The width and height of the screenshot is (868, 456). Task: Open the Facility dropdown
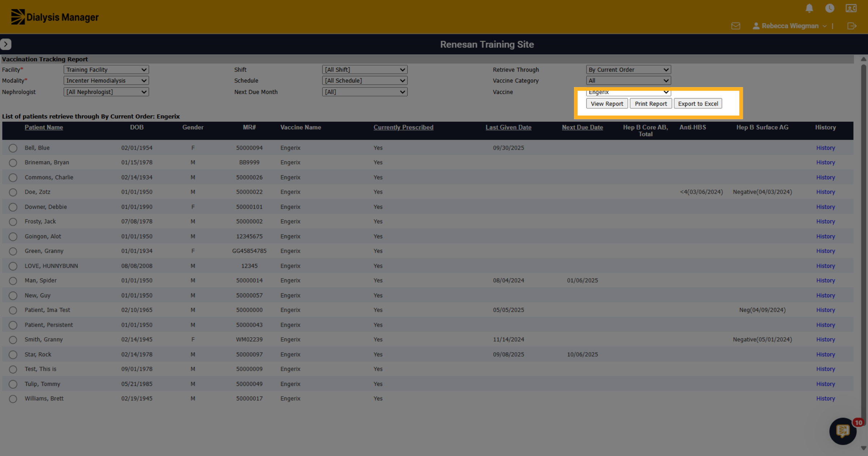click(x=106, y=70)
